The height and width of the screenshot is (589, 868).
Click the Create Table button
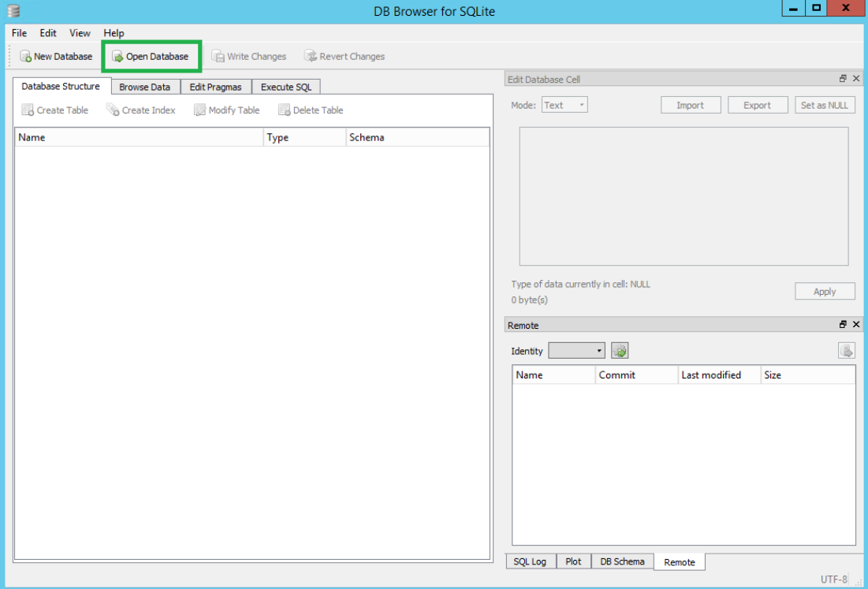[55, 110]
